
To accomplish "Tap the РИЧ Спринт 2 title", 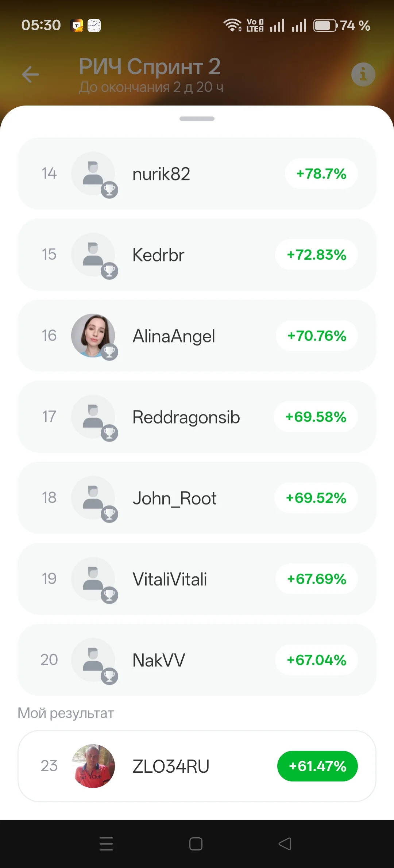I will [x=150, y=66].
